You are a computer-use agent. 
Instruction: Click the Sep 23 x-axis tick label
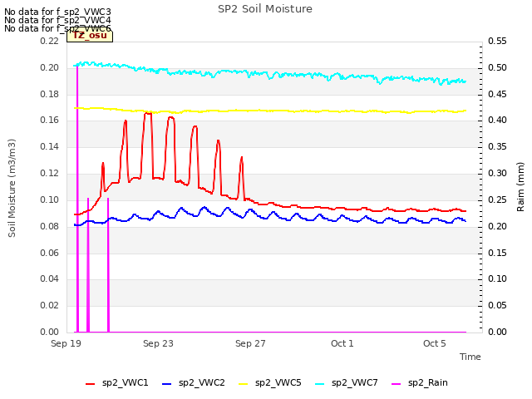click(x=158, y=343)
